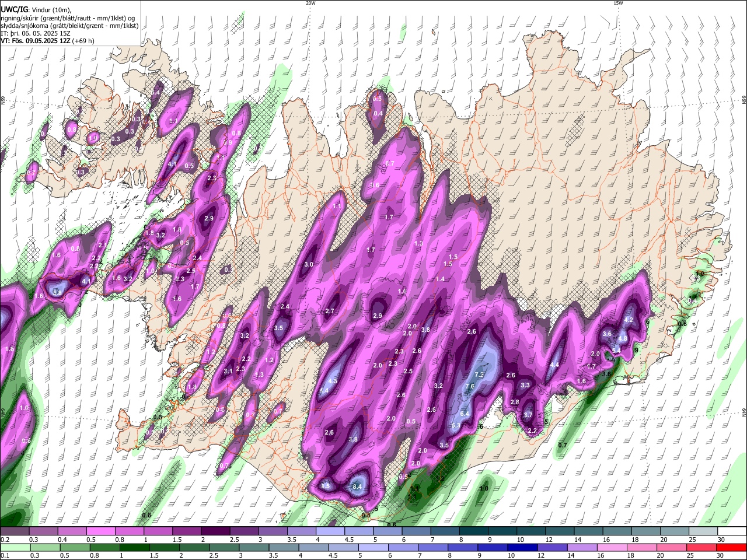The height and width of the screenshot is (560, 747).
Task: Click the bright red 30 rain legend swatch
Action: [731, 547]
